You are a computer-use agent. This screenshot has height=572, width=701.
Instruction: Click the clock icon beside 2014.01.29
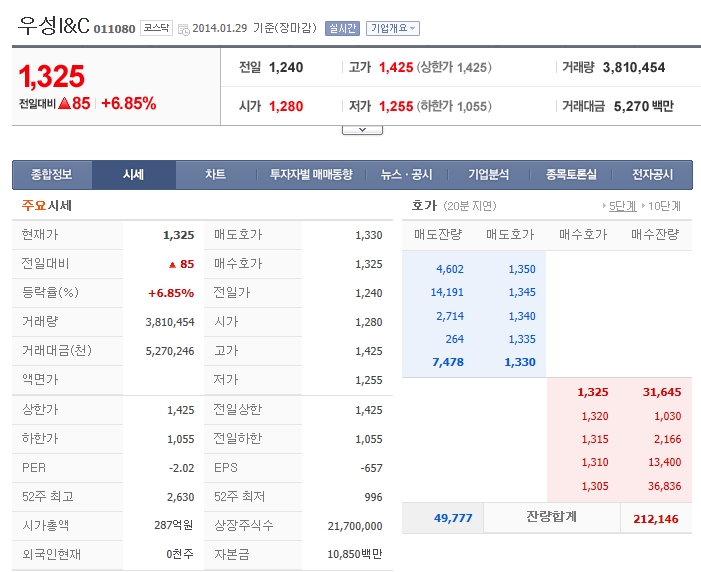pyautogui.click(x=184, y=30)
